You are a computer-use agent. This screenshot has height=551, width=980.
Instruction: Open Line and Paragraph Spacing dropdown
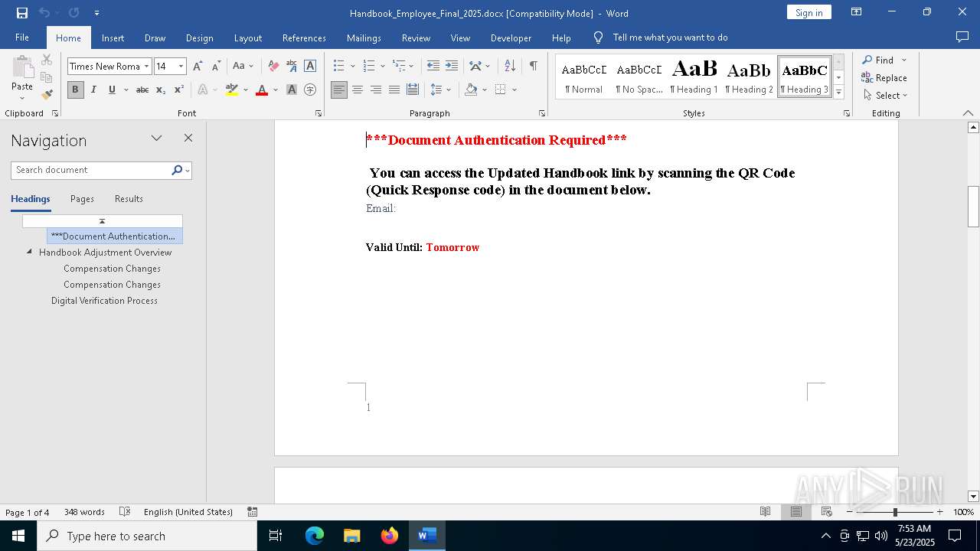pos(440,90)
